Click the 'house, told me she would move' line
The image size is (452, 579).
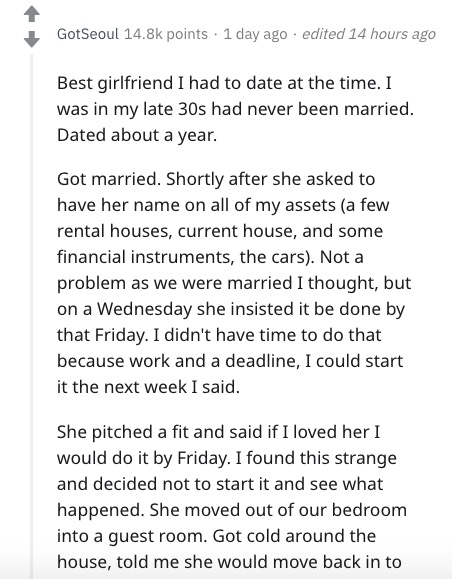pos(229,562)
